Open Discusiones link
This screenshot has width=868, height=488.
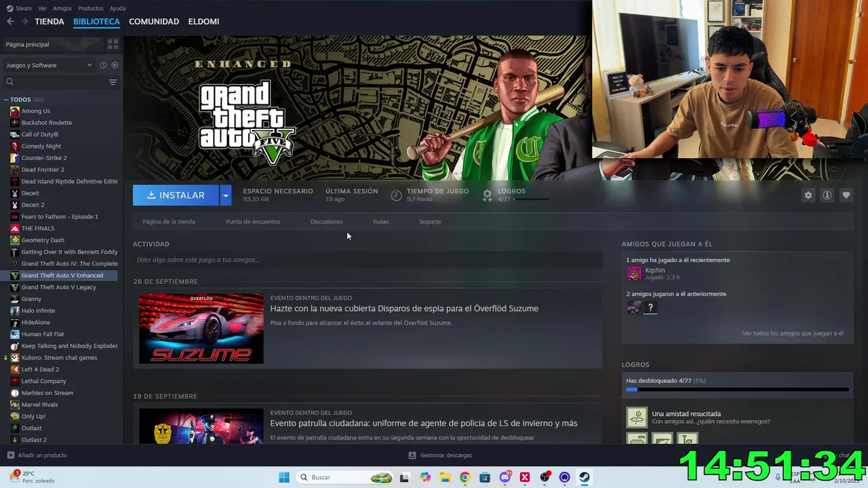pos(326,222)
